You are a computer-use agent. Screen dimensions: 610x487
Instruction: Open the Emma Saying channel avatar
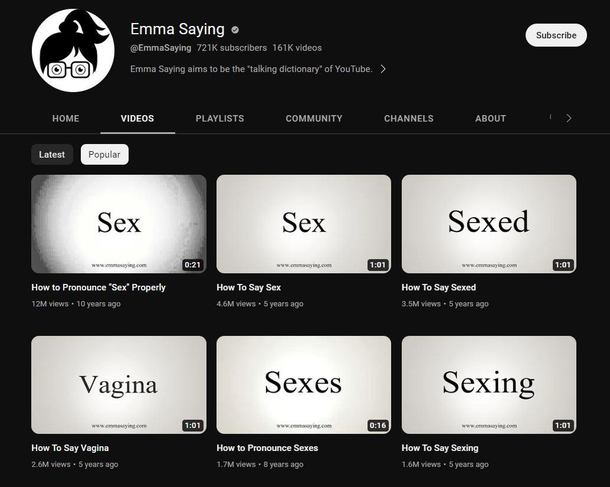click(73, 51)
